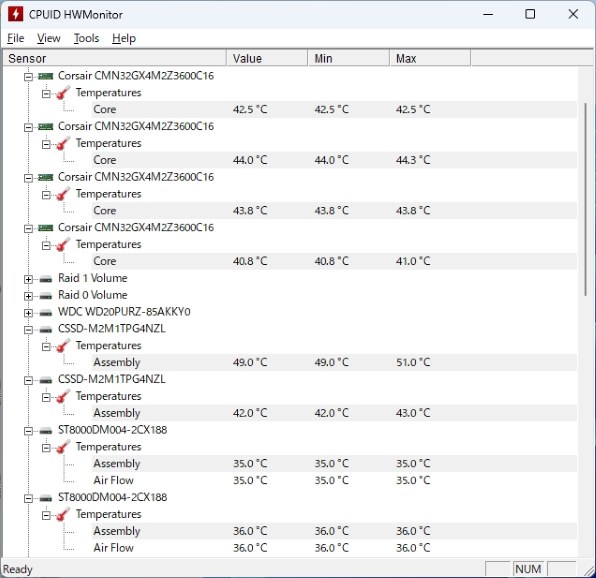Open the Tools menu
This screenshot has width=596, height=578.
coord(86,38)
